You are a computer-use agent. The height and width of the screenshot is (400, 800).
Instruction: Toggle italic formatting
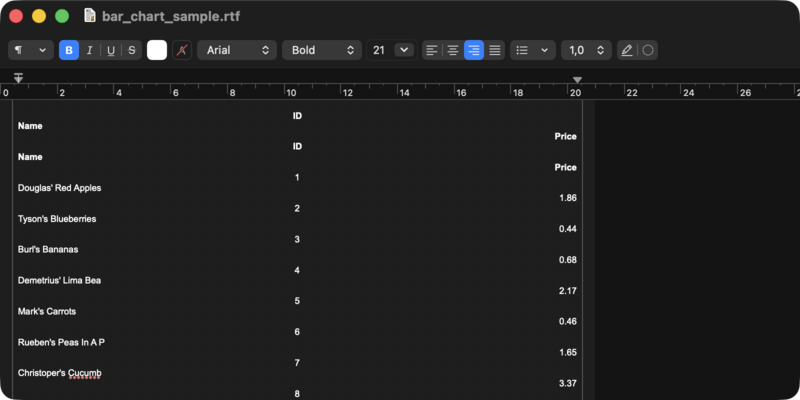click(x=90, y=50)
